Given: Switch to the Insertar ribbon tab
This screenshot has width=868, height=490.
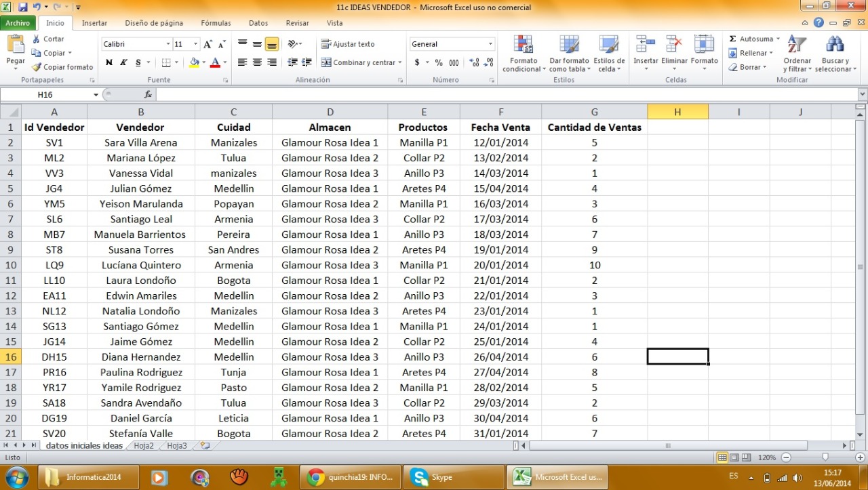Looking at the screenshot, I should pos(94,23).
